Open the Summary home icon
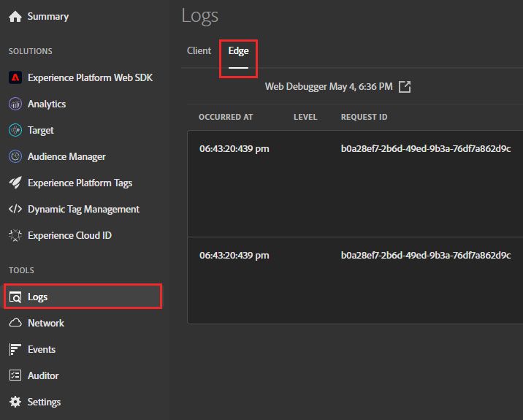 point(15,16)
